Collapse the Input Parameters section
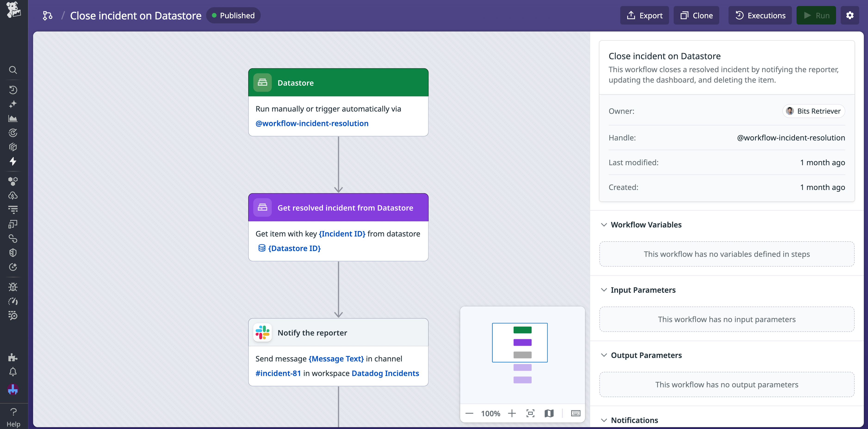Image resolution: width=868 pixels, height=429 pixels. [604, 290]
